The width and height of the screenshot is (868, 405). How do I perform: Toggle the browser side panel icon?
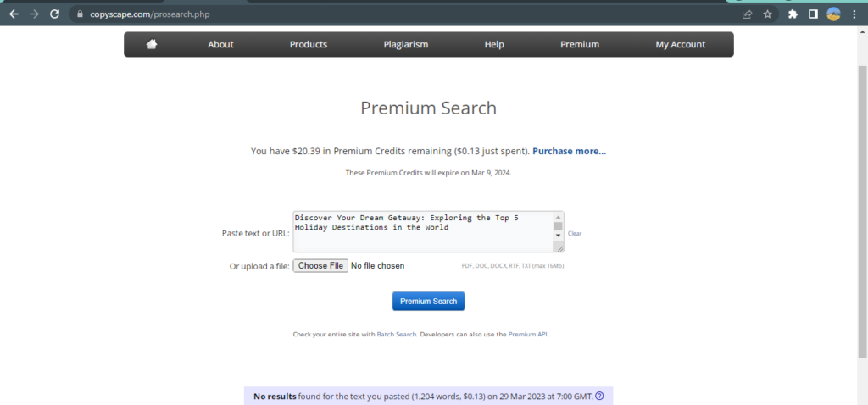pyautogui.click(x=813, y=14)
